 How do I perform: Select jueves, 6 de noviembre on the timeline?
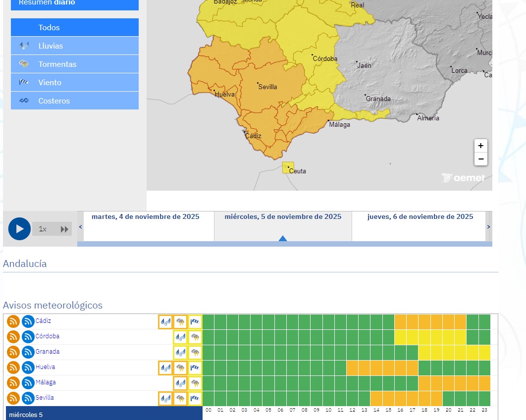point(420,217)
